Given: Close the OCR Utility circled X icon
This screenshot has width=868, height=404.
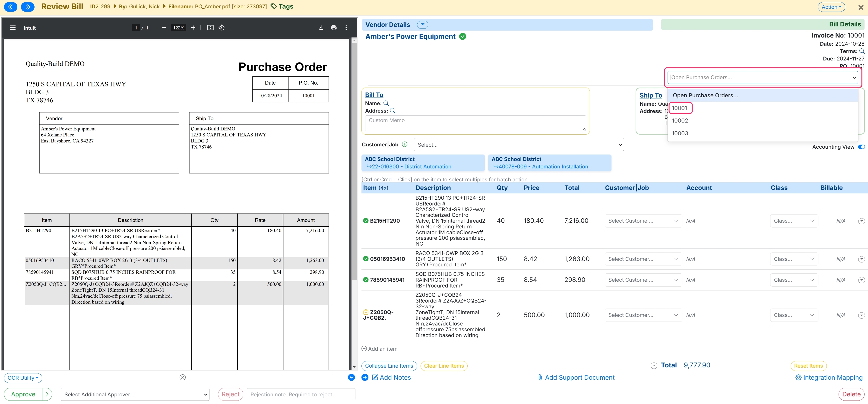Looking at the screenshot, I should (183, 377).
